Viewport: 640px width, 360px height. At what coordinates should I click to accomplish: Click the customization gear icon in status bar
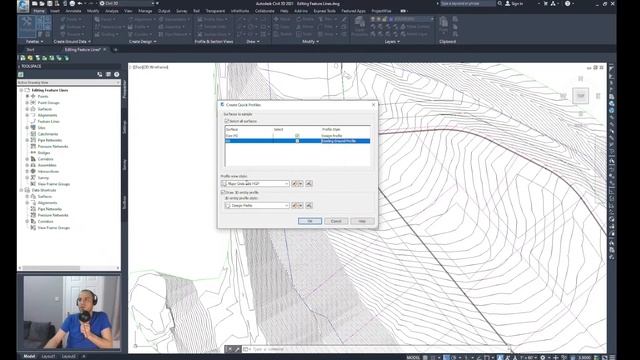coord(542,357)
